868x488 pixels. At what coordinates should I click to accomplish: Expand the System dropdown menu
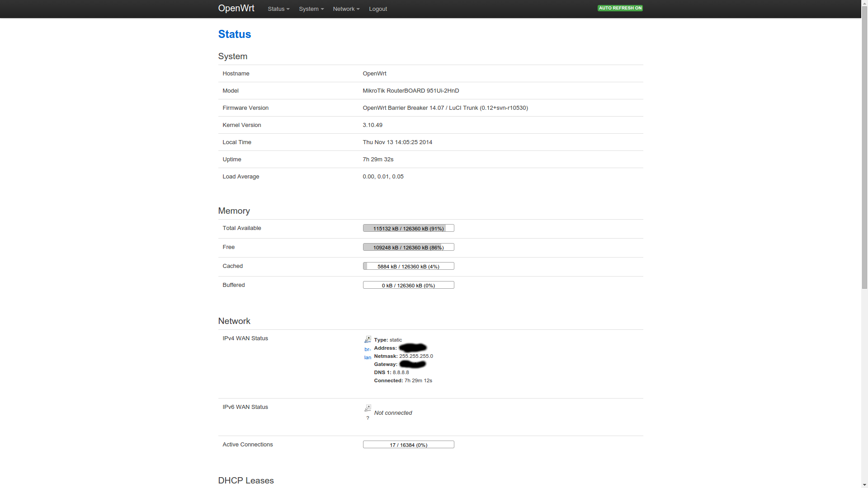(x=311, y=9)
